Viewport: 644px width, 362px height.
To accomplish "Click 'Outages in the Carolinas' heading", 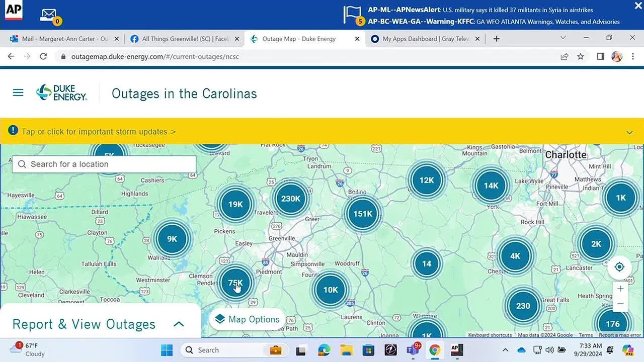I will click(184, 94).
